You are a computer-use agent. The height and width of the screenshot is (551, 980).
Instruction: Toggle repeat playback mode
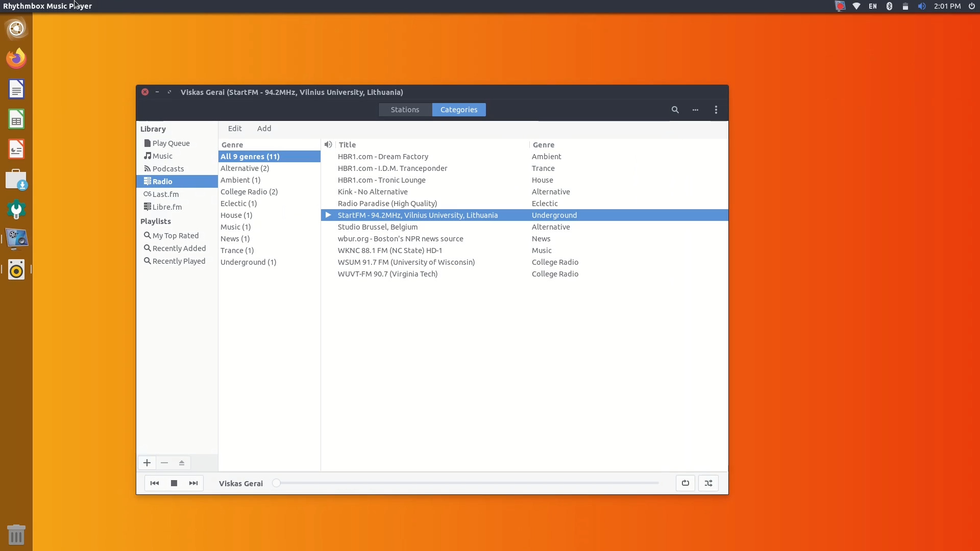(x=685, y=483)
